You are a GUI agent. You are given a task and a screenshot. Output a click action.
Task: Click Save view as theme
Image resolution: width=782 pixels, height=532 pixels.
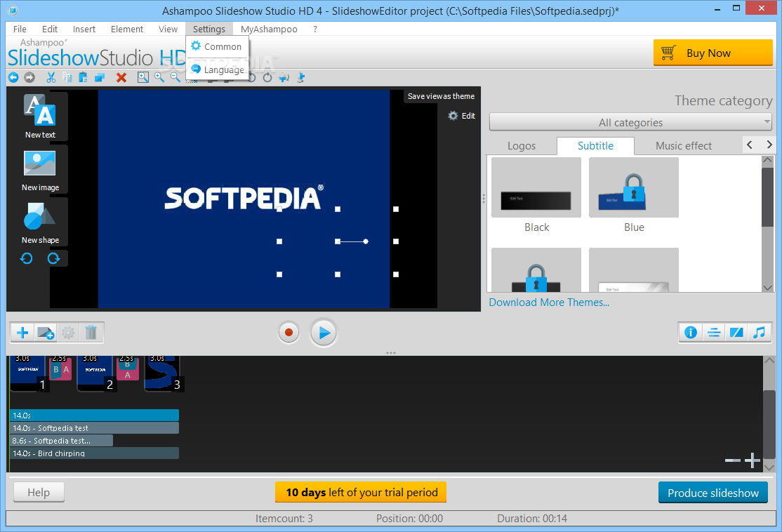[441, 96]
